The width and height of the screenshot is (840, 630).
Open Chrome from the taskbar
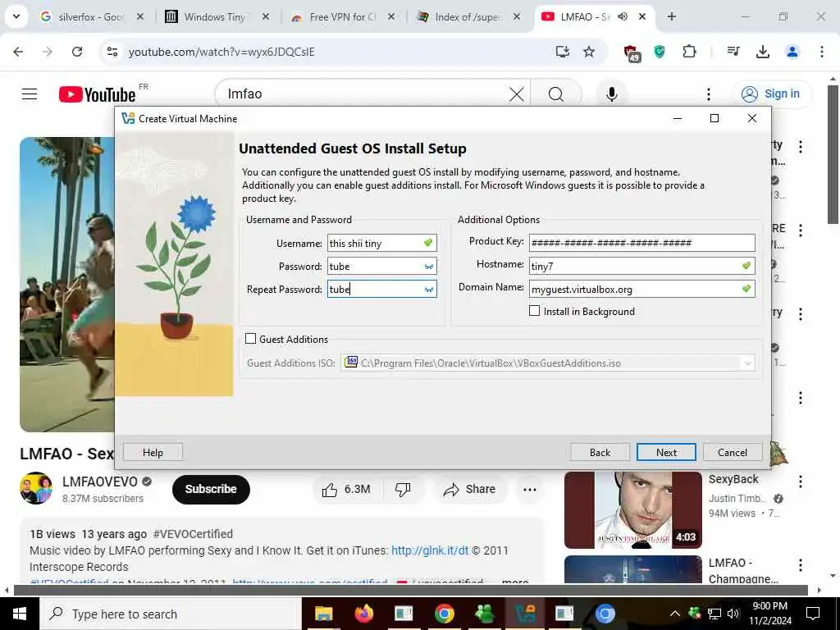(444, 614)
